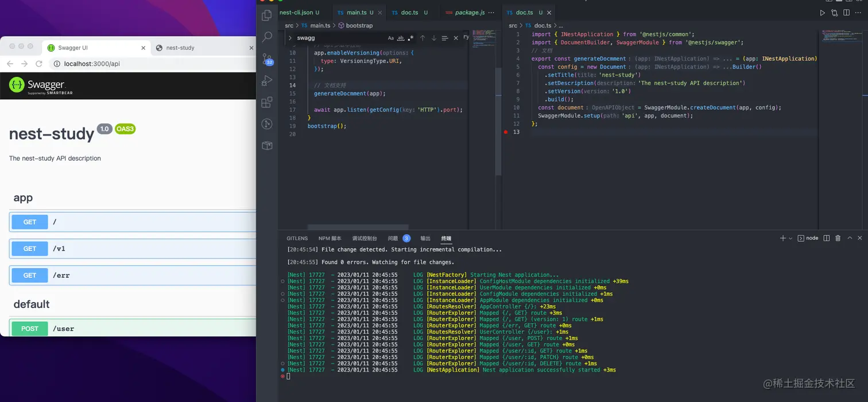Image resolution: width=868 pixels, height=402 pixels.
Task: Open the package/box icon in the activity bar
Action: click(x=267, y=146)
